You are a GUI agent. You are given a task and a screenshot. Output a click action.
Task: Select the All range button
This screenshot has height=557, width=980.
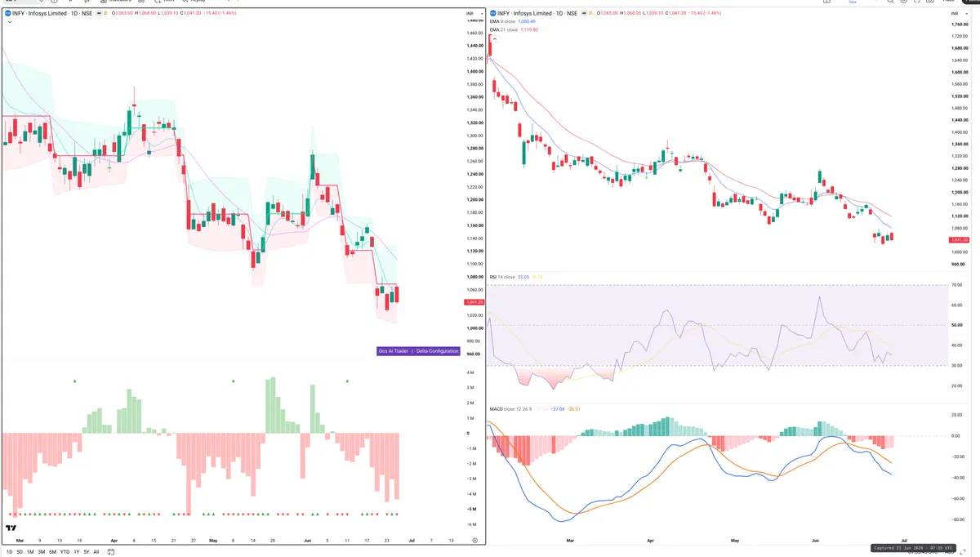[x=96, y=552]
